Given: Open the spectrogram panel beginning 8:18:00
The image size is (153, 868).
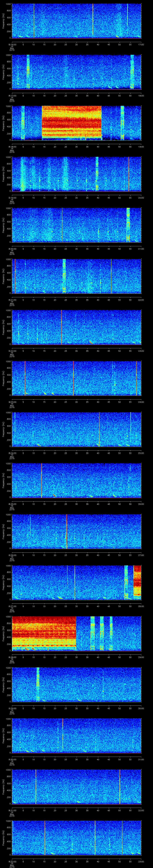Looking at the screenshot, I should point(76,123).
